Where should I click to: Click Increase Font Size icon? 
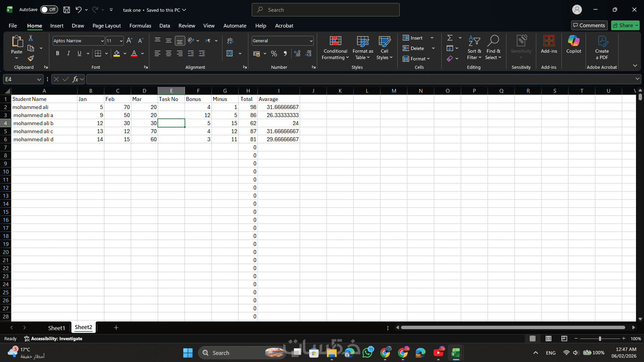tap(130, 41)
